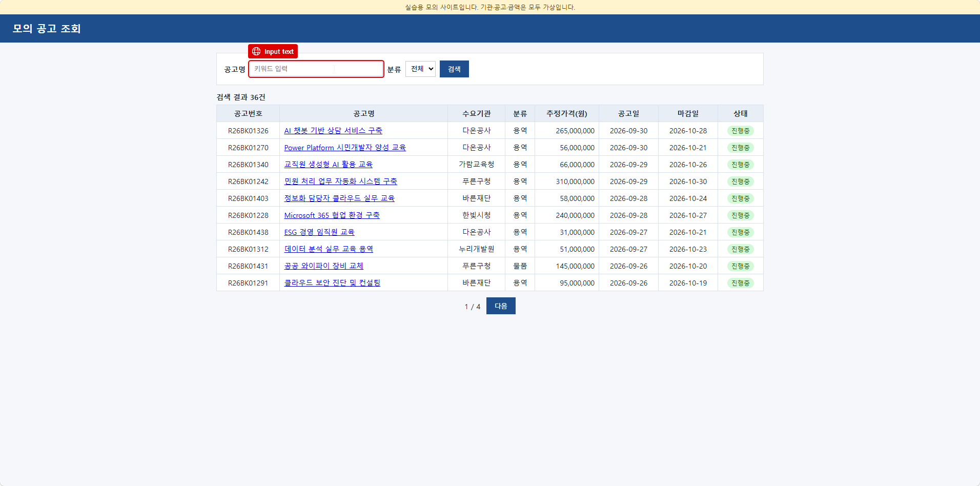Click the 모의 공고 조회 page title

[x=47, y=29]
